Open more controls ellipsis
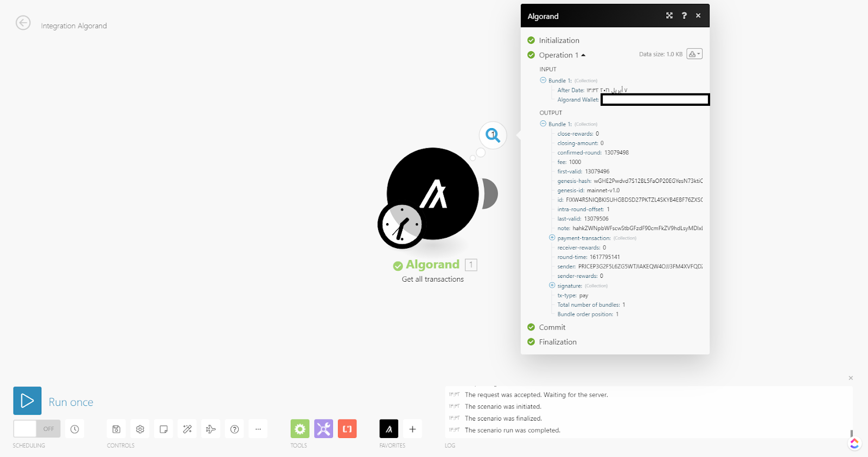The image size is (868, 457). click(258, 429)
